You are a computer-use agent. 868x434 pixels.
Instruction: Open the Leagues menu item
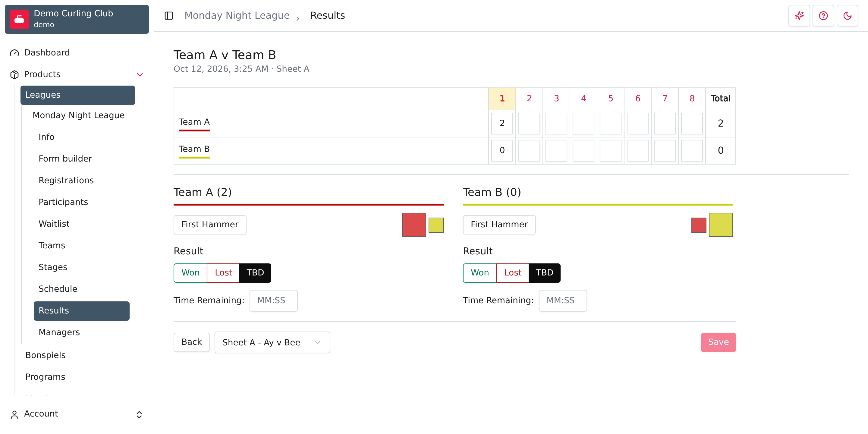(77, 95)
